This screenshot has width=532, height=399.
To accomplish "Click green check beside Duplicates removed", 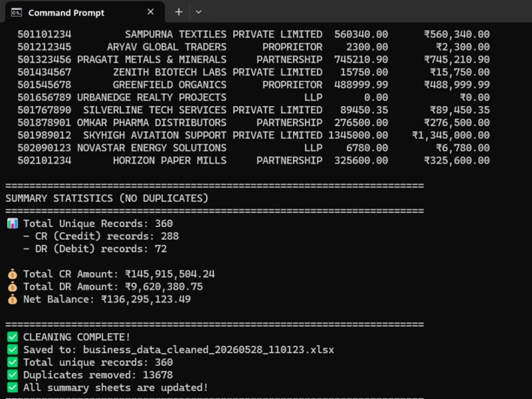I will (13, 375).
